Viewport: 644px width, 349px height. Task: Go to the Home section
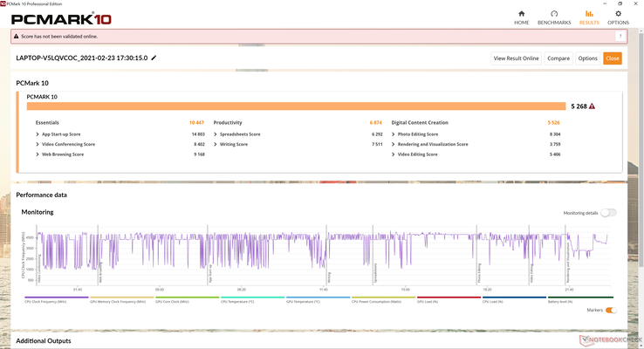[x=522, y=17]
